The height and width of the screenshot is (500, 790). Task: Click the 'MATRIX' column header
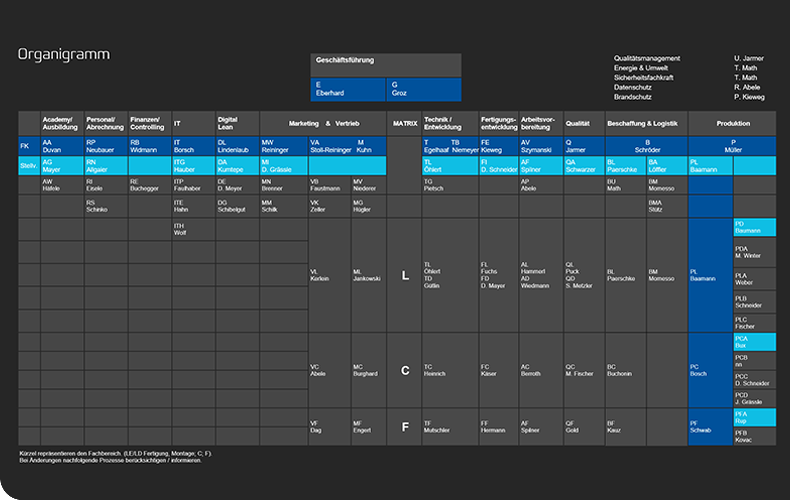(x=405, y=123)
